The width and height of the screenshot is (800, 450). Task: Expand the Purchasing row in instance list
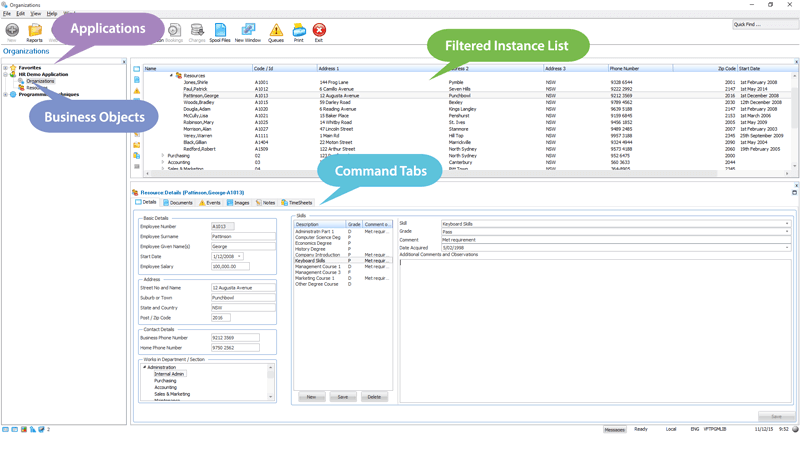pos(163,156)
